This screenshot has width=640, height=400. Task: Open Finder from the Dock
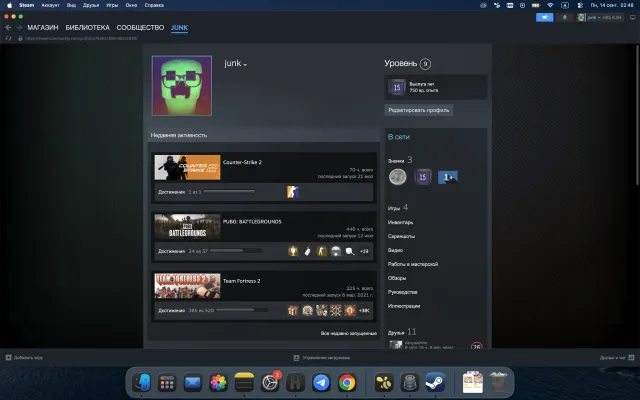[x=141, y=383]
